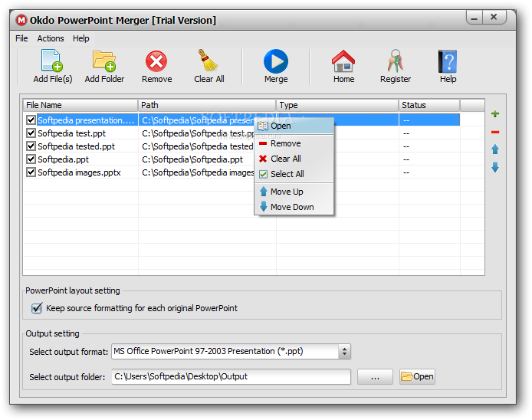Click the browse '...' output folder button
Image resolution: width=532 pixels, height=420 pixels.
pos(375,377)
